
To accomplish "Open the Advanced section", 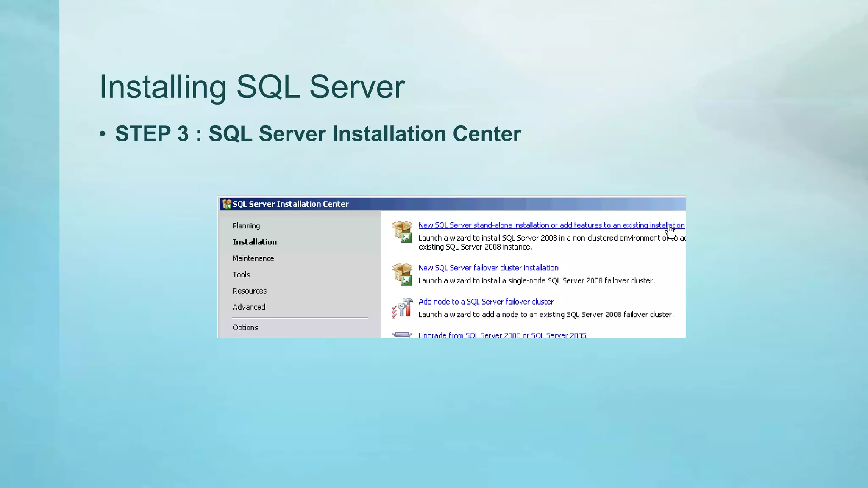I will click(249, 307).
